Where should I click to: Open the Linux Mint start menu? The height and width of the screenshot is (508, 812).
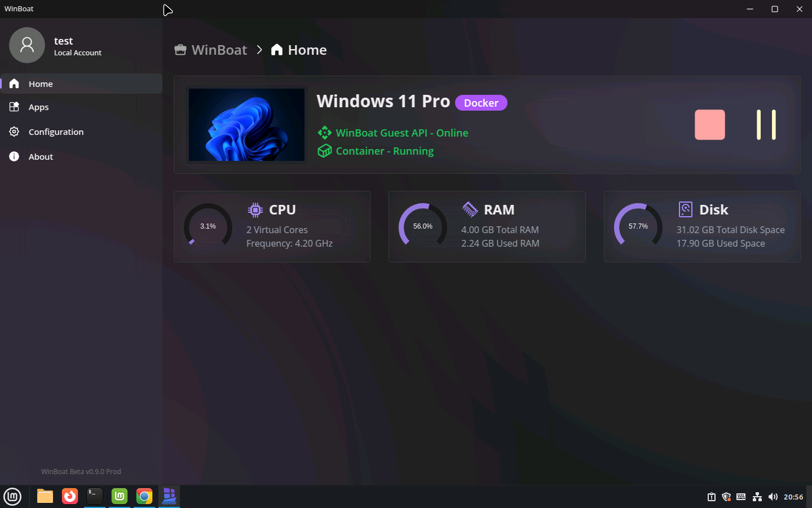pos(12,497)
